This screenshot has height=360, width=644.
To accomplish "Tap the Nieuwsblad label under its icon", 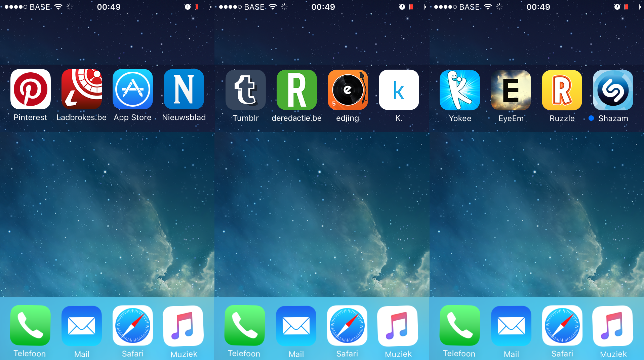I will coord(184,117).
